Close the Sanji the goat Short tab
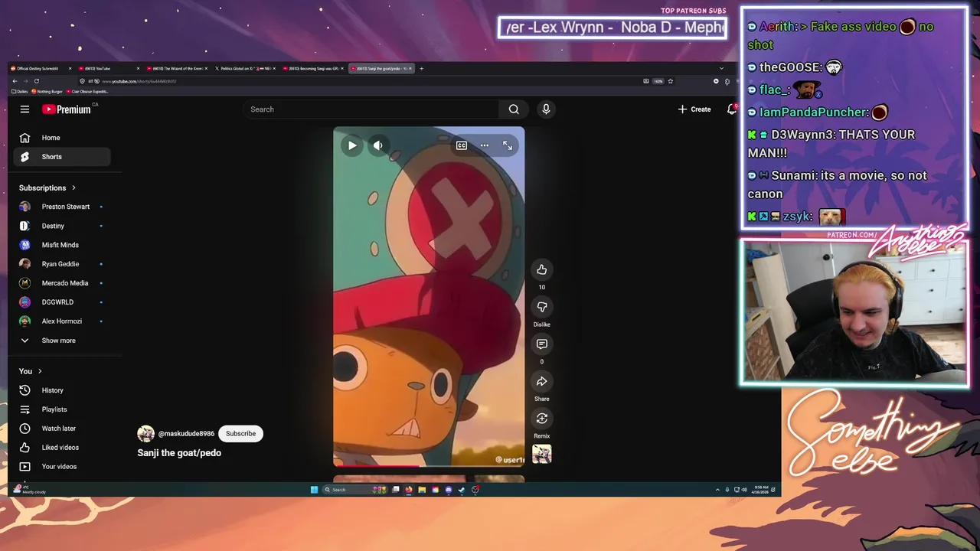Screen dimensions: 980x551 (410, 68)
